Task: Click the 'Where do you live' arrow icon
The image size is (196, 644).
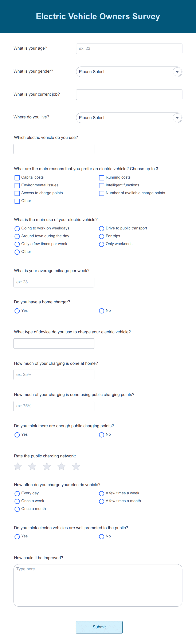Action: pyautogui.click(x=177, y=118)
